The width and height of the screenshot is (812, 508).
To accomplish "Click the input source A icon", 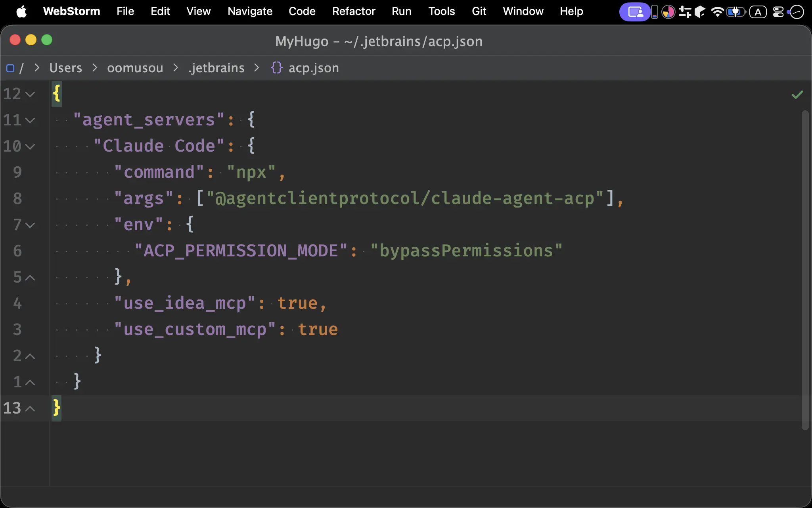I will click(x=758, y=12).
